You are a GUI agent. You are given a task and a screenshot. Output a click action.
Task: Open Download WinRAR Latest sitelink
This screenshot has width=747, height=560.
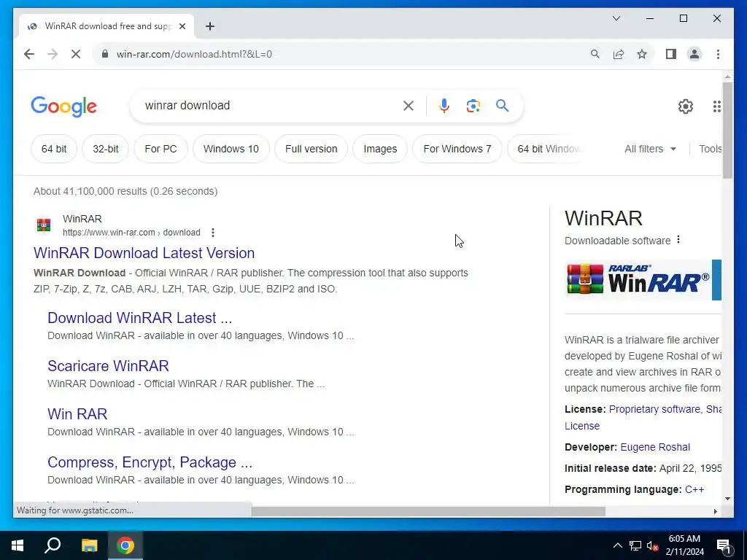click(139, 318)
